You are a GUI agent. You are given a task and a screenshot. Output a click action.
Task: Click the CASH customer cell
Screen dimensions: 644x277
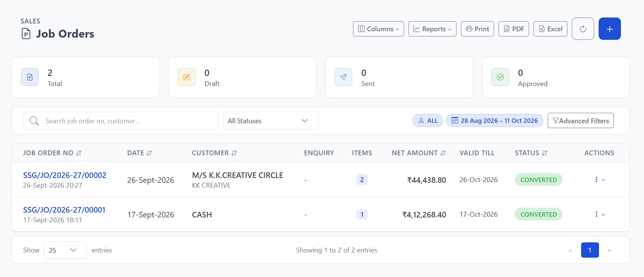tap(202, 215)
